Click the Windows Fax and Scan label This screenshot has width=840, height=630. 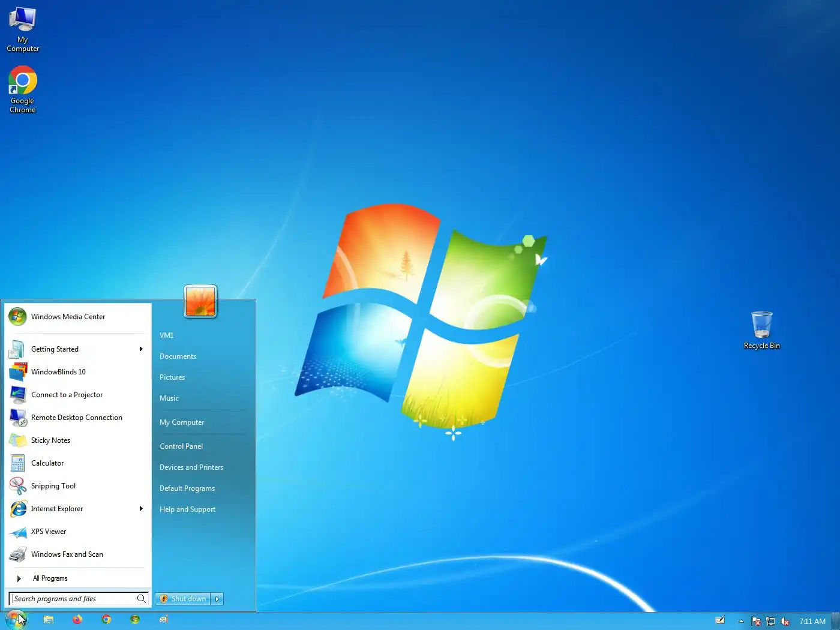[x=67, y=554]
